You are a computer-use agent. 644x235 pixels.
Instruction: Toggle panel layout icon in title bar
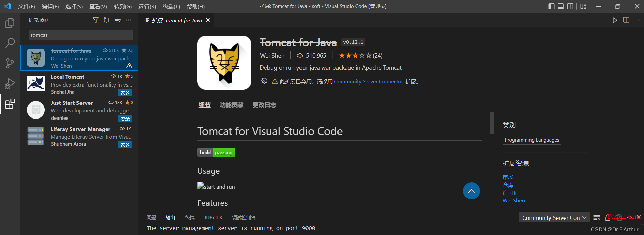coord(561,6)
